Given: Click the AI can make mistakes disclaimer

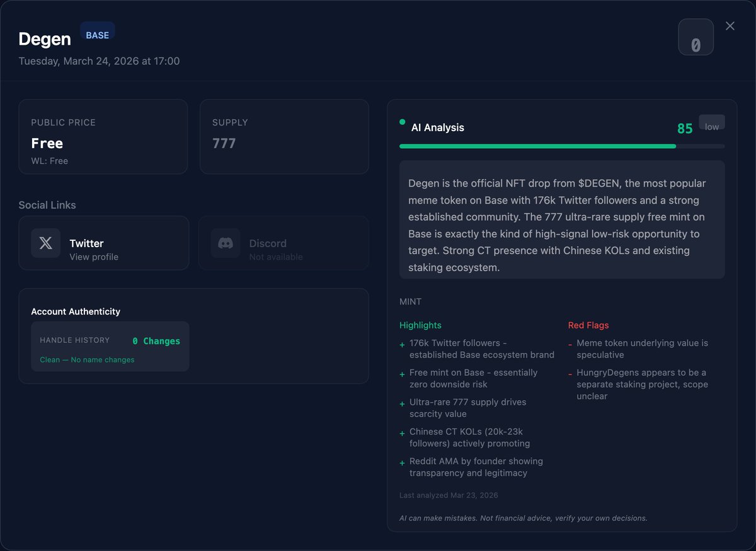Looking at the screenshot, I should tap(524, 518).
